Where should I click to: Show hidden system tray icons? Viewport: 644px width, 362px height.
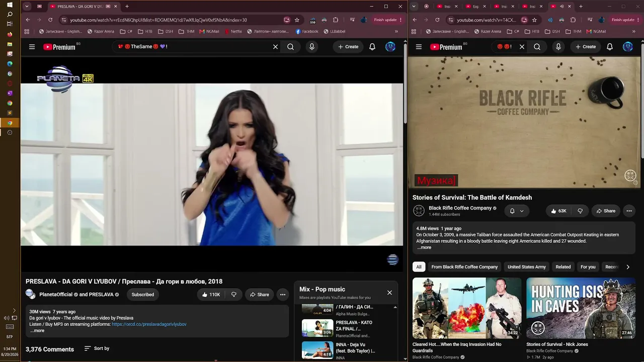[x=14, y=311]
